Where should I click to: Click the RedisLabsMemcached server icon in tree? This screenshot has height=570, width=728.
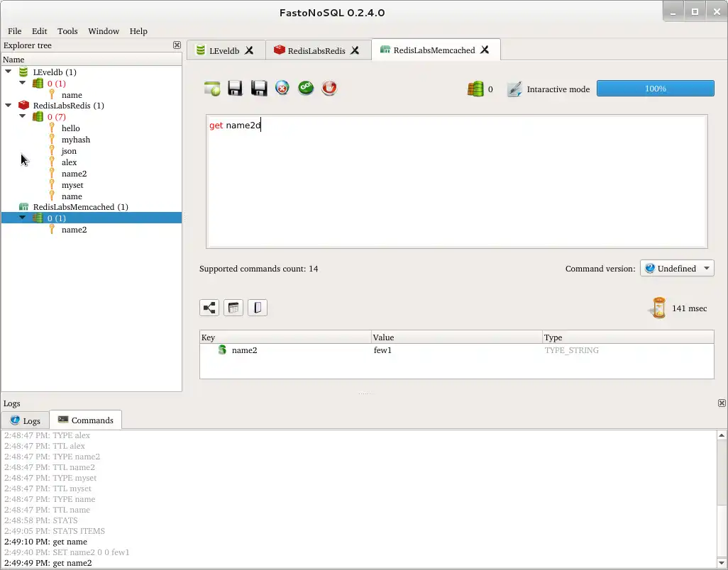coord(23,207)
